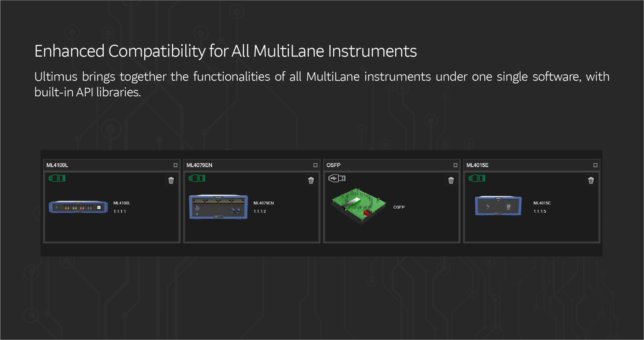
Task: Click the IP address 1.1.1.2
Action: click(260, 212)
